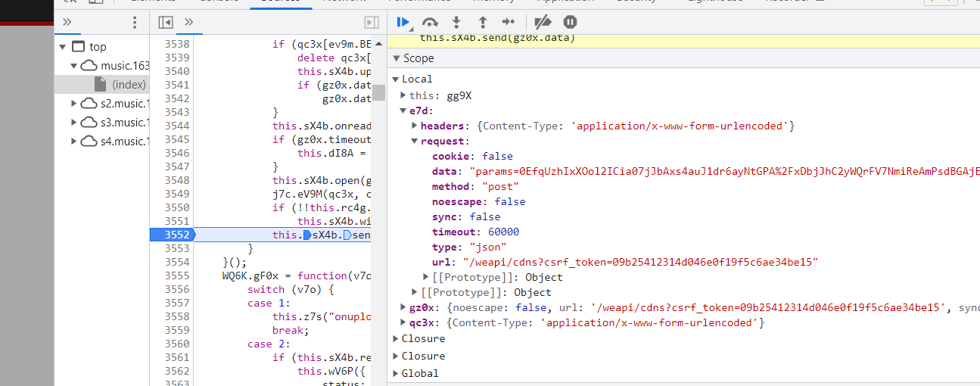Viewport: 980px width, 386px height.
Task: Resume script execution
Action: point(403,22)
